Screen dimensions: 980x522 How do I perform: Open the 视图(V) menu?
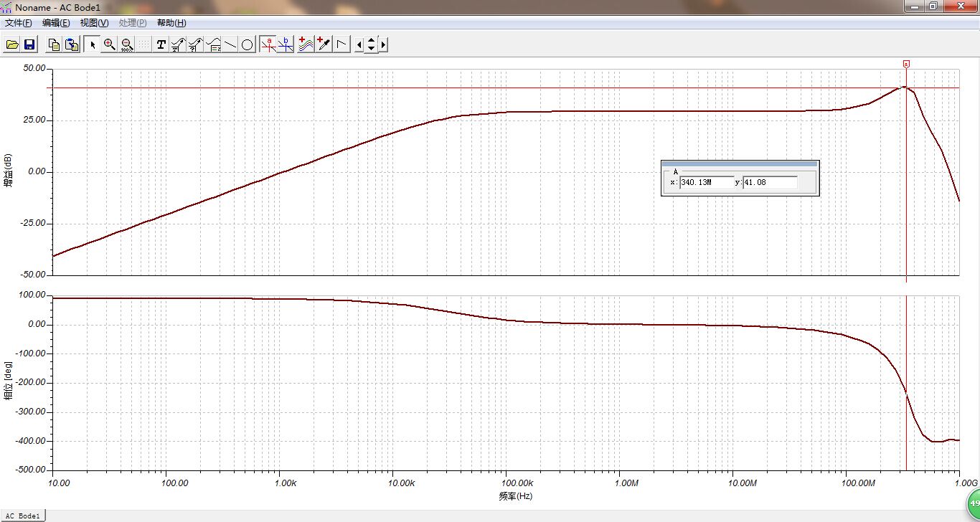(x=95, y=23)
